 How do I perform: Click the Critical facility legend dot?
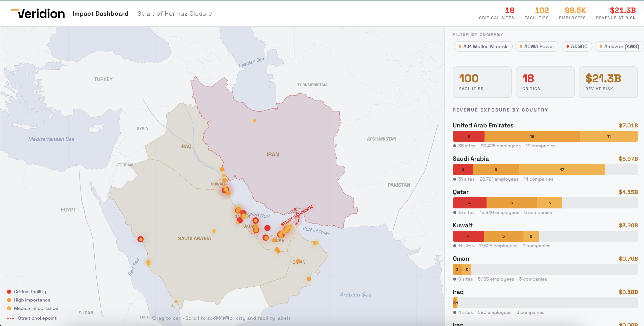[x=9, y=292]
